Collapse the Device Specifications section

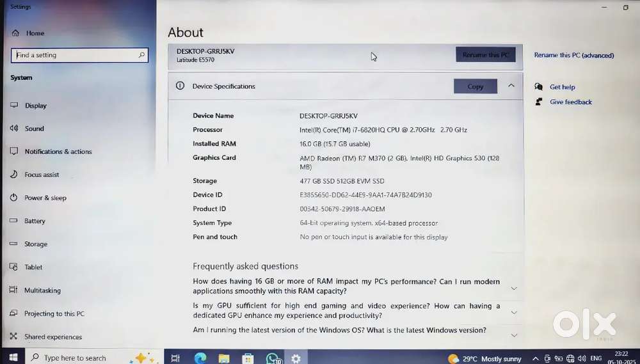(x=511, y=86)
